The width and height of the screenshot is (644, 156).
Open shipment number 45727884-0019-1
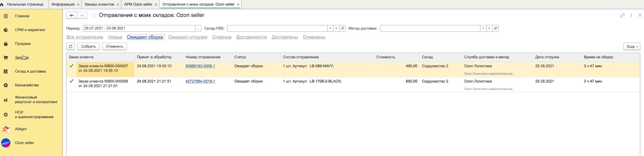point(200,81)
